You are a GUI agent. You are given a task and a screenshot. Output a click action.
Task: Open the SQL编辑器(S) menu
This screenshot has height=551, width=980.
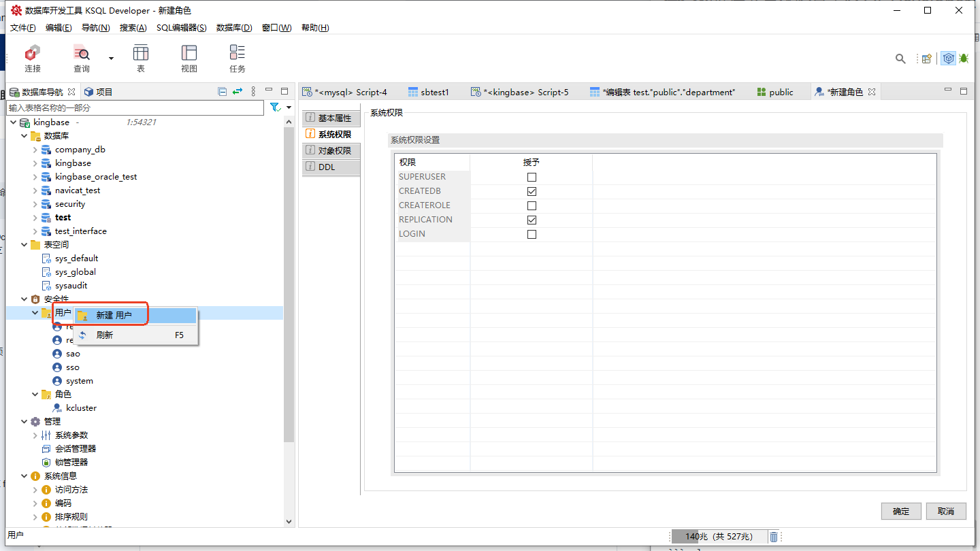coord(182,28)
